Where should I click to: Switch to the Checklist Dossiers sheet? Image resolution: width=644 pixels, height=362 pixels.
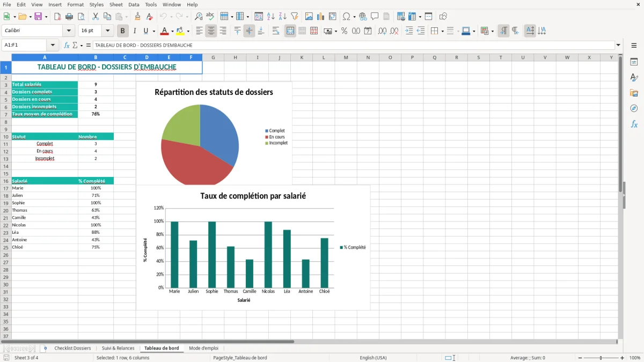point(72,349)
